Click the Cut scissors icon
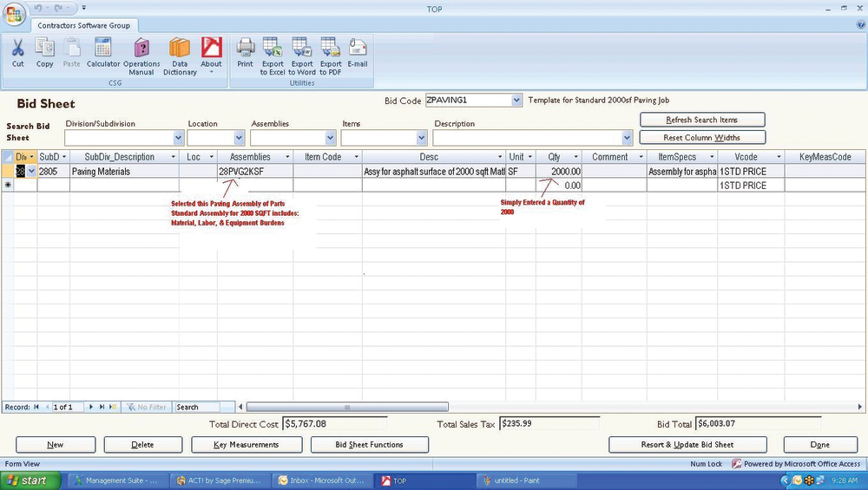868x490 pixels. coord(17,48)
